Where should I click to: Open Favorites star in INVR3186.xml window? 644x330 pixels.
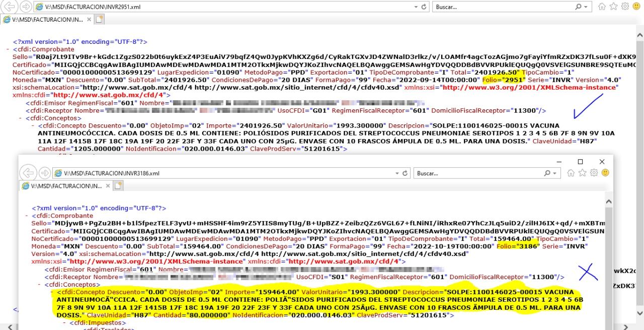581,173
